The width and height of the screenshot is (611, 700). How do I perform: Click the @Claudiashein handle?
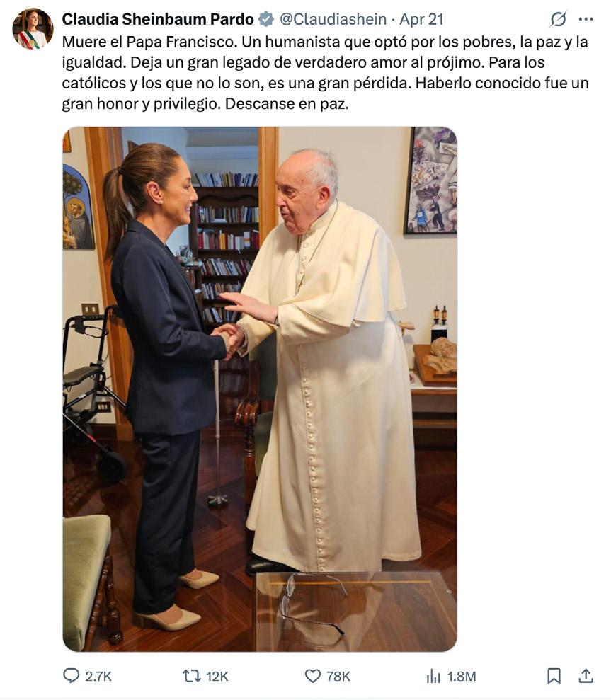click(333, 19)
